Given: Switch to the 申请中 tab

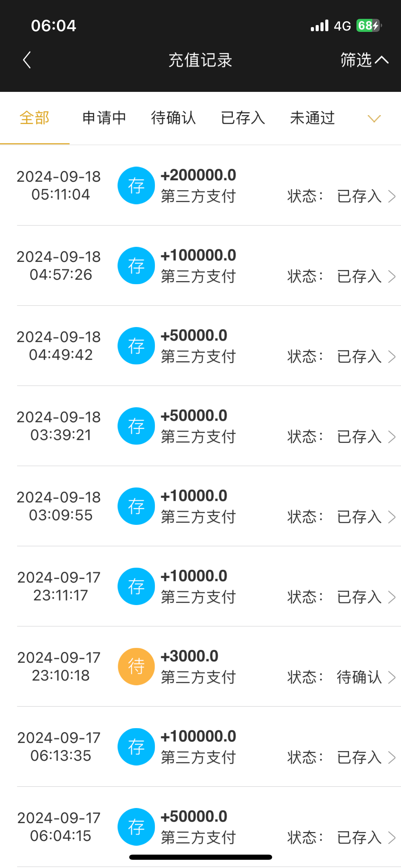Looking at the screenshot, I should point(104,118).
